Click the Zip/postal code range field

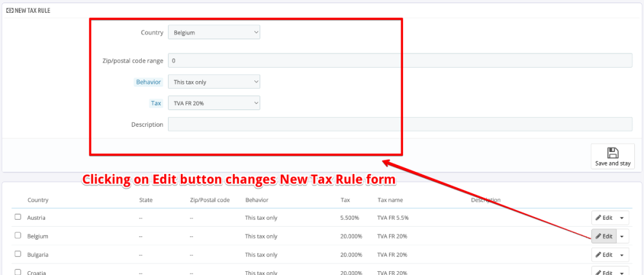399,61
